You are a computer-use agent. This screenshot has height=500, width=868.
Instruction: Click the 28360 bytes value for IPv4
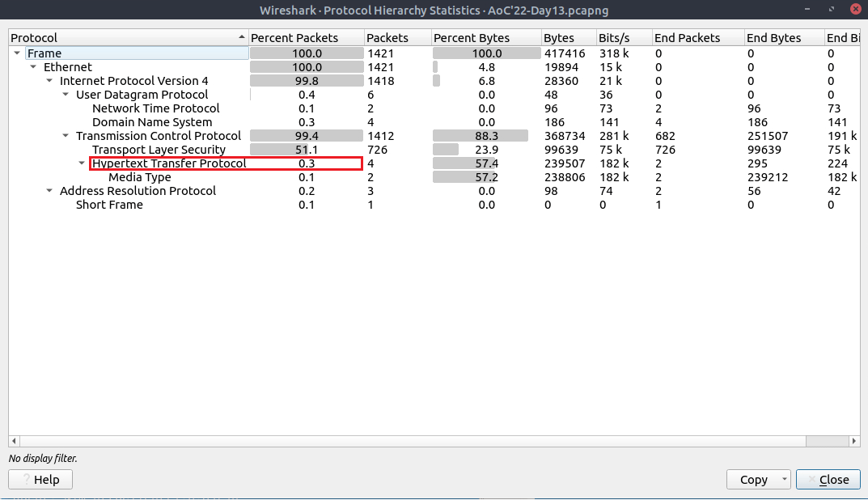561,81
